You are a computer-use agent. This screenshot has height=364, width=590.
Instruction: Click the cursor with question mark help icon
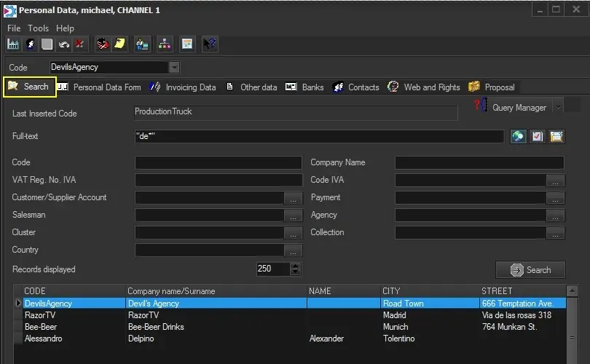(x=210, y=44)
